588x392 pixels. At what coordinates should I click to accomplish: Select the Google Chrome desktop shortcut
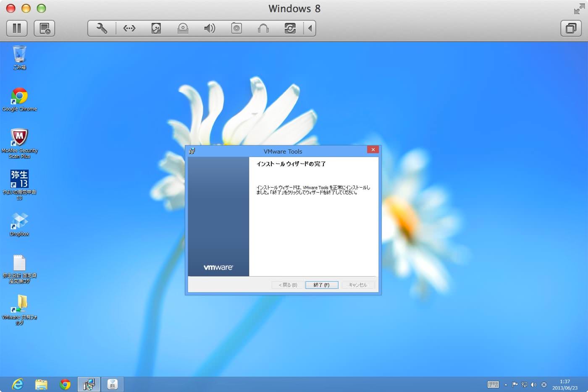(19, 99)
